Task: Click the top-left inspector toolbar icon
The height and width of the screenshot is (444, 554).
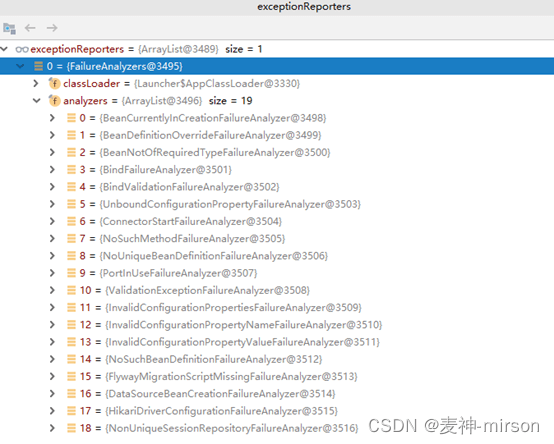Action: click(9, 28)
